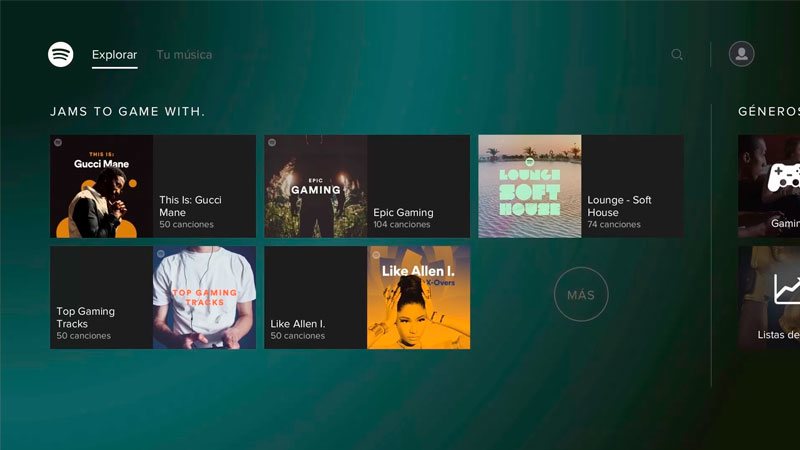Click the 'JAMS TO GAME WITH.' section heading
800x450 pixels.
[x=127, y=112]
